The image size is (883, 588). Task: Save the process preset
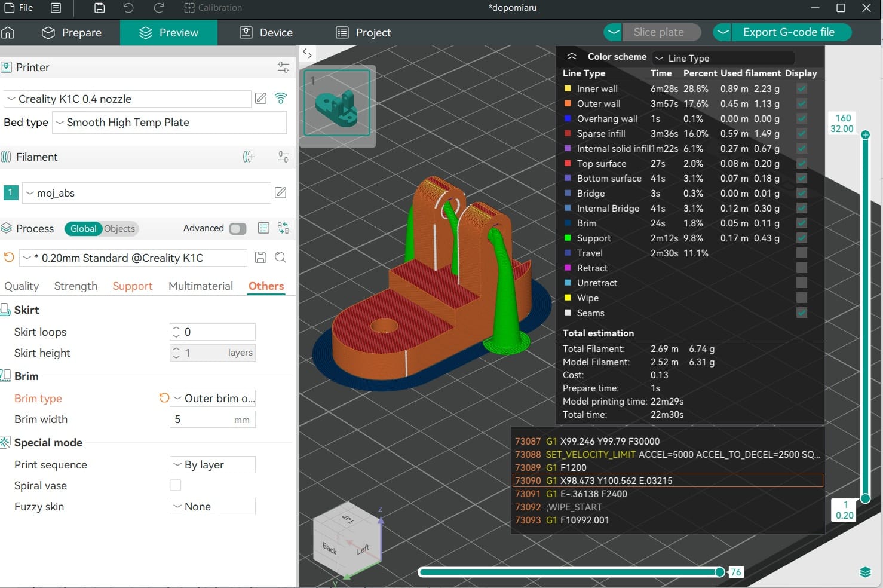260,258
